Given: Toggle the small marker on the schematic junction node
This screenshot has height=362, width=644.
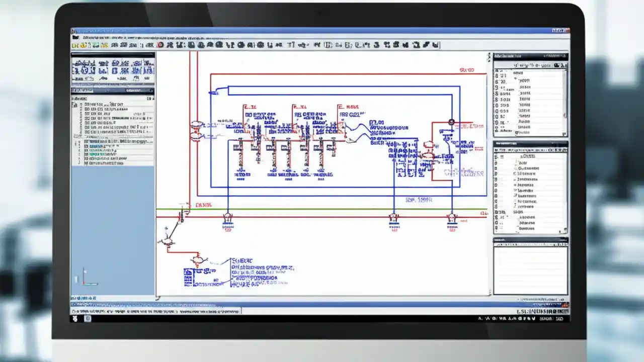Looking at the screenshot, I should pyautogui.click(x=451, y=122).
